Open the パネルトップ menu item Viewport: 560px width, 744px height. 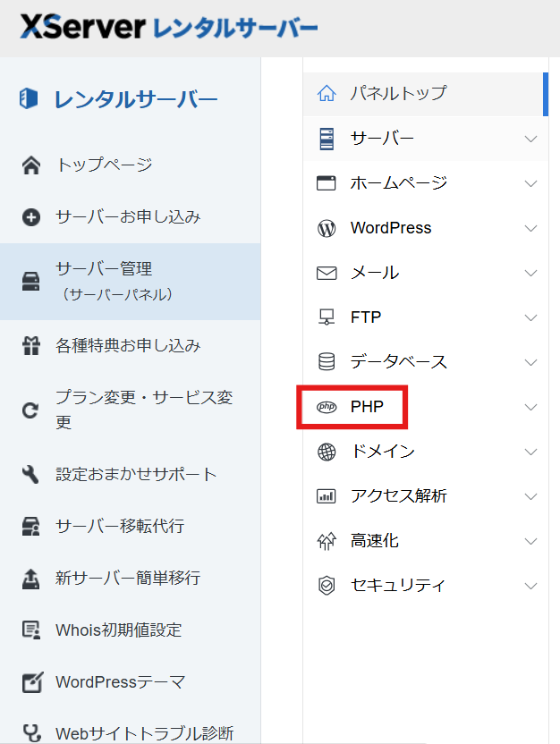pyautogui.click(x=397, y=93)
